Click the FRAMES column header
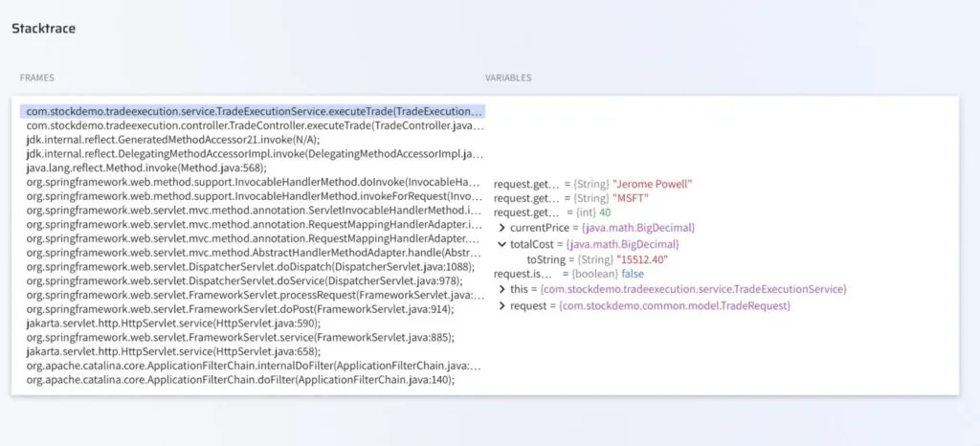 click(37, 78)
